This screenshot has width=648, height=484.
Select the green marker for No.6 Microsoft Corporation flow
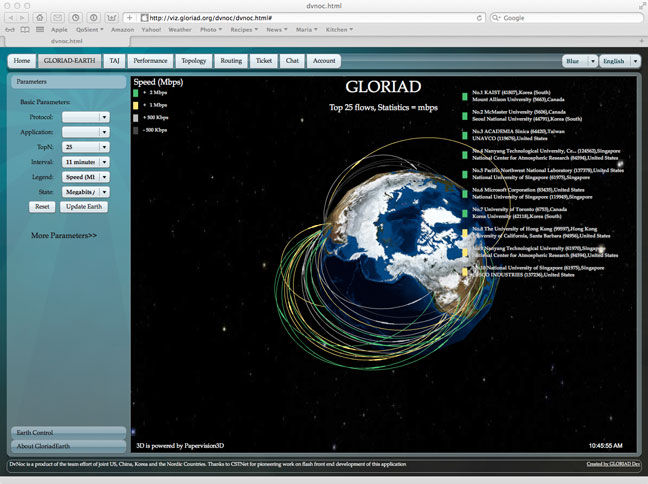tap(465, 193)
